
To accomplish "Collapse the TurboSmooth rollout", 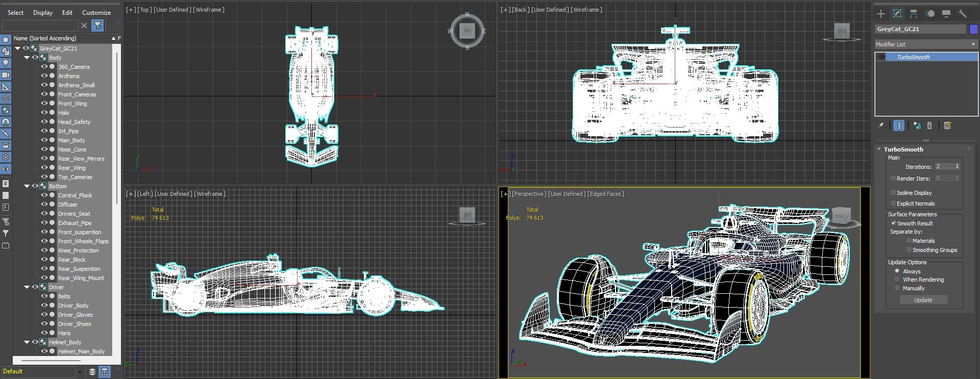I will pos(879,149).
